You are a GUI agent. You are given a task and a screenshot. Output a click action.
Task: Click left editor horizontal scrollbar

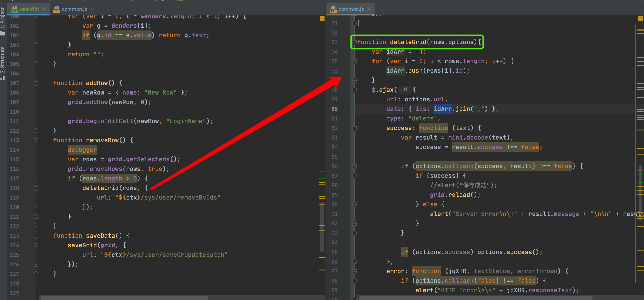tap(124, 298)
